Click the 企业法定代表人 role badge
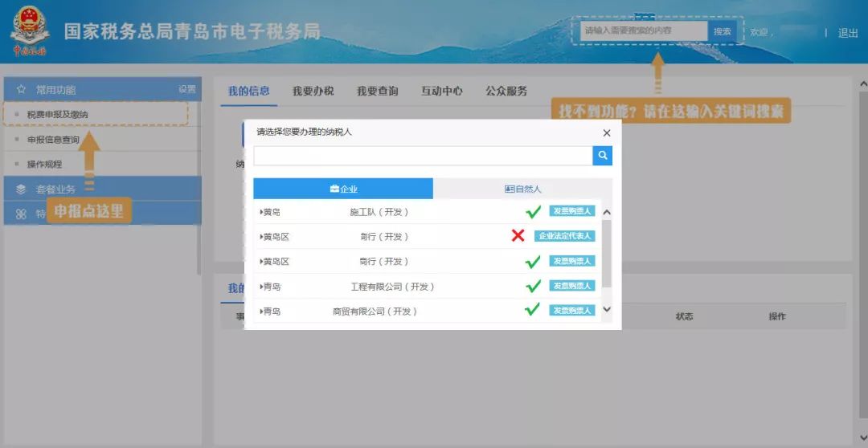 564,236
